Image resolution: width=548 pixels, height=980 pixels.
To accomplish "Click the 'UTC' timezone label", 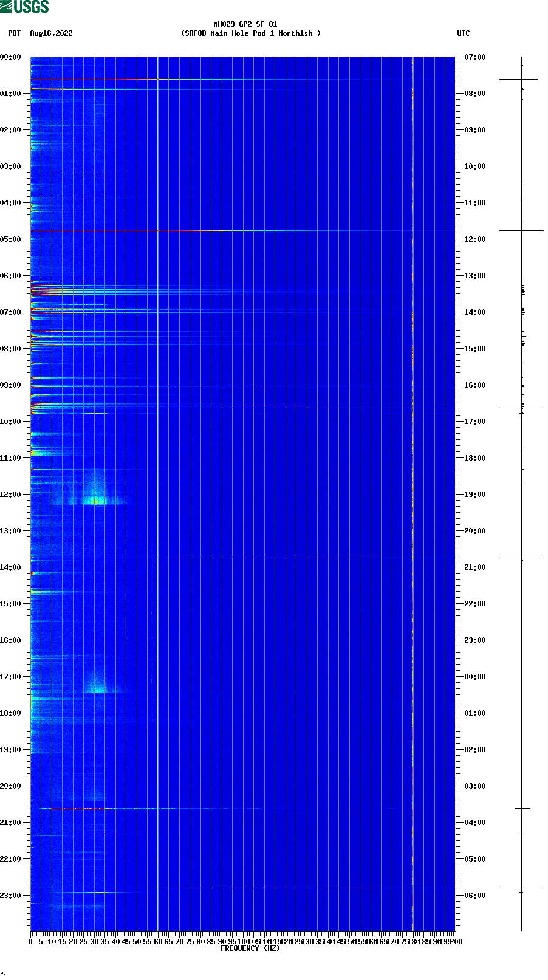I will click(x=464, y=33).
